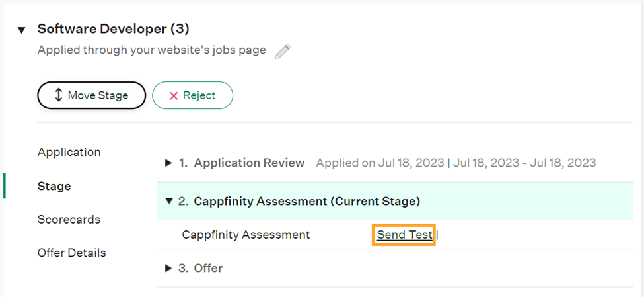This screenshot has width=644, height=297.
Task: Click the Send Test link
Action: pyautogui.click(x=404, y=235)
